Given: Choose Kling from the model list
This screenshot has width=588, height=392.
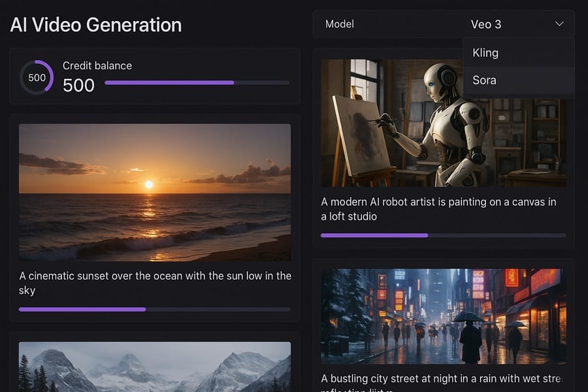Looking at the screenshot, I should pos(485,53).
